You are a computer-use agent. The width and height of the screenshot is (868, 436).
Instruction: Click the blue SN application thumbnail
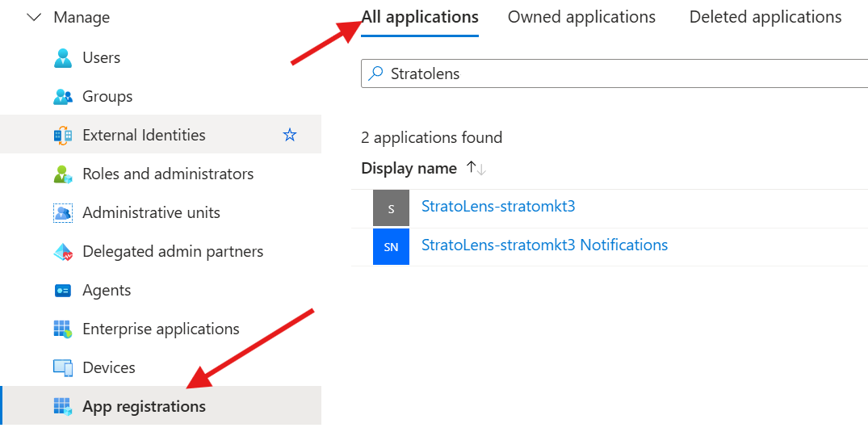click(391, 247)
